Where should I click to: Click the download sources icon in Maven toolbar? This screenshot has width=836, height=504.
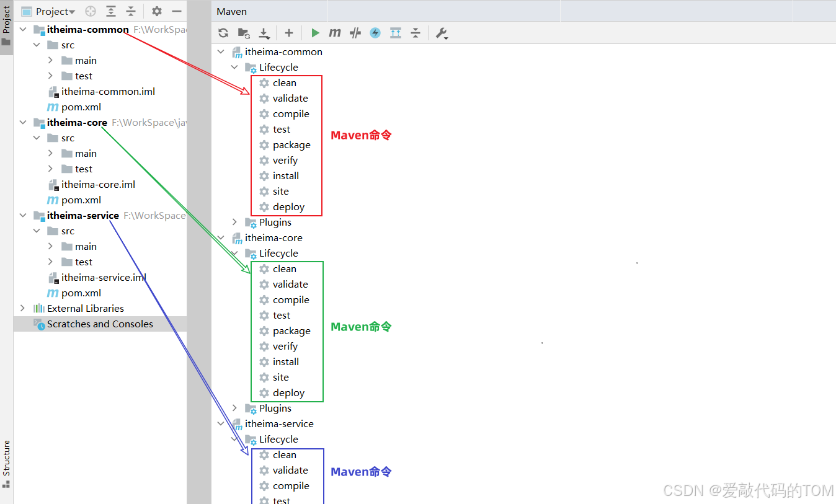pyautogui.click(x=264, y=33)
